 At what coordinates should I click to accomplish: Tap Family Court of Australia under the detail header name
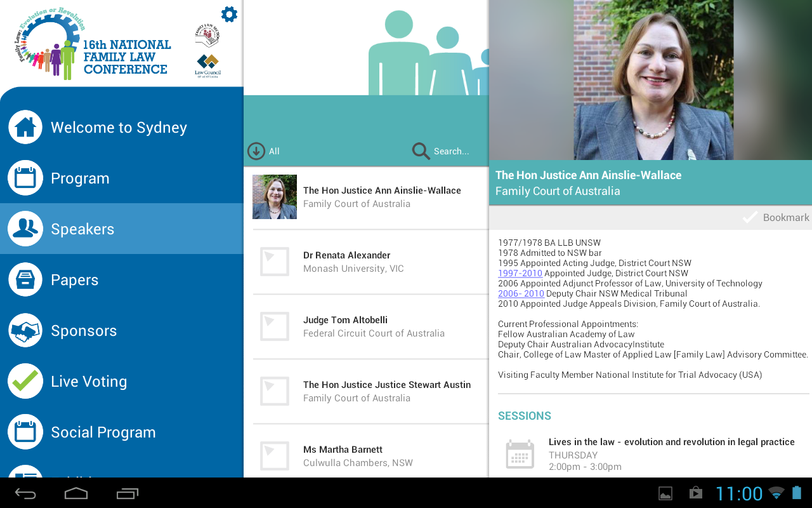[x=558, y=191]
